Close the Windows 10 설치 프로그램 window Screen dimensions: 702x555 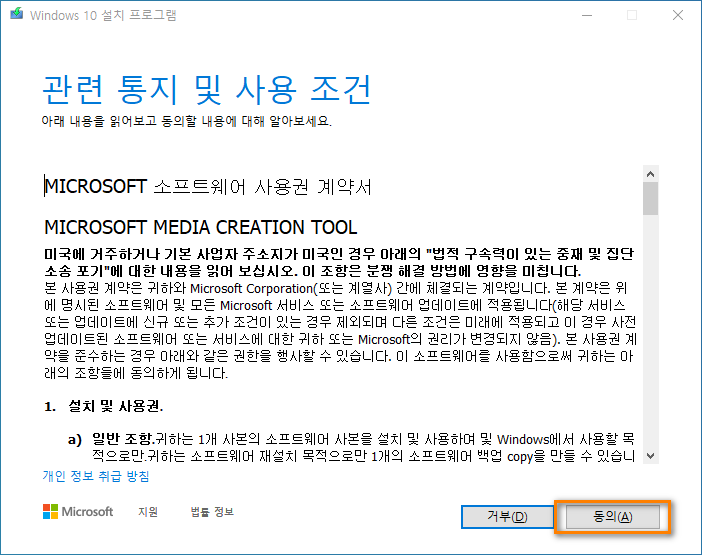click(678, 15)
